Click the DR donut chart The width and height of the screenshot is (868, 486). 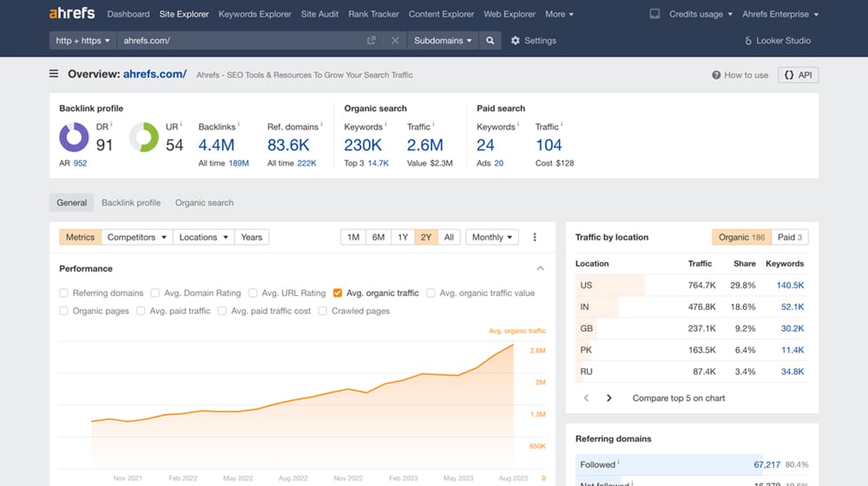click(x=74, y=137)
